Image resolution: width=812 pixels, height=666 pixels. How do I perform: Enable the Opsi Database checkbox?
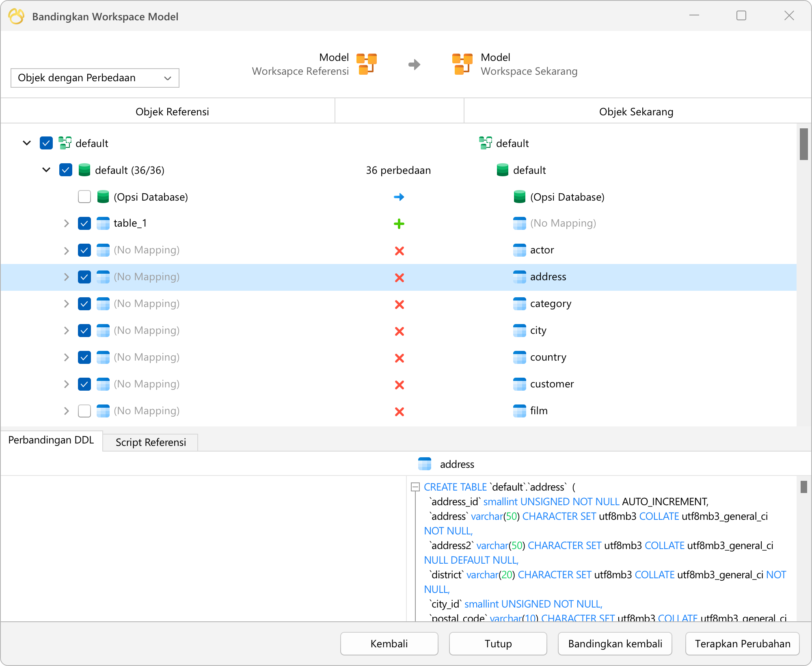click(84, 197)
